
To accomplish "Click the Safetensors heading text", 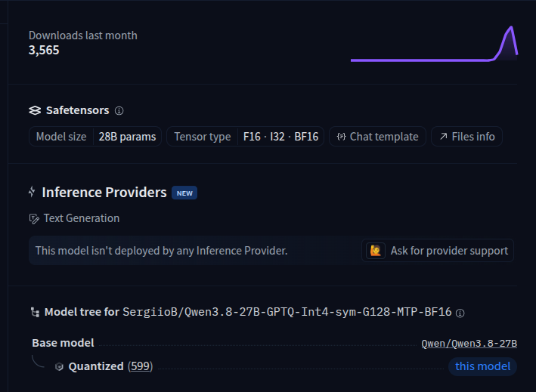I will [x=78, y=110].
